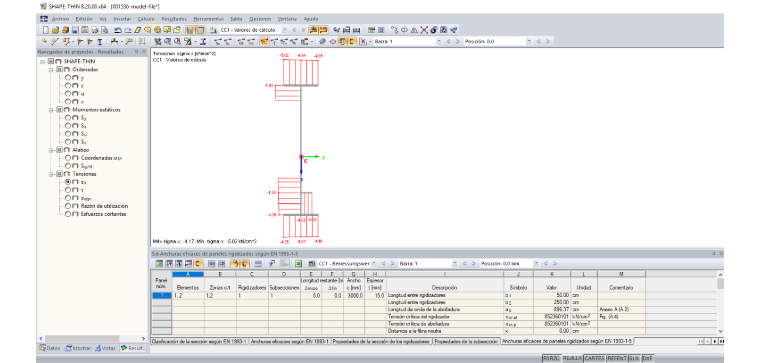Open Anchuras eficaces según EN 1993-1 tab
The height and width of the screenshot is (363, 760).
(x=290, y=341)
